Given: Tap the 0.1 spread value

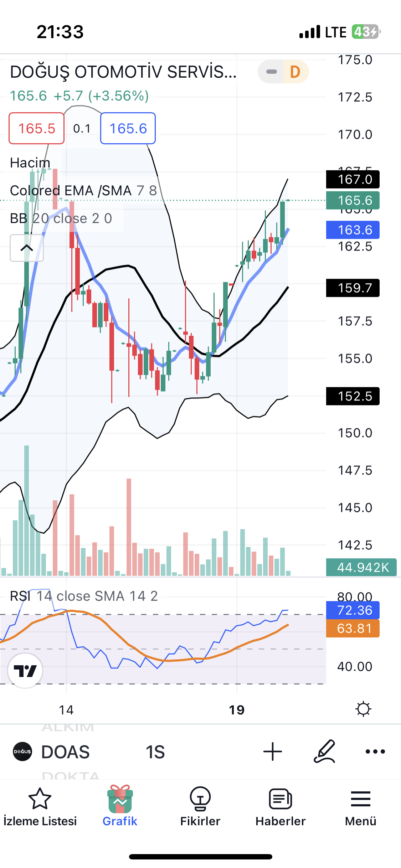Looking at the screenshot, I should pyautogui.click(x=82, y=129).
